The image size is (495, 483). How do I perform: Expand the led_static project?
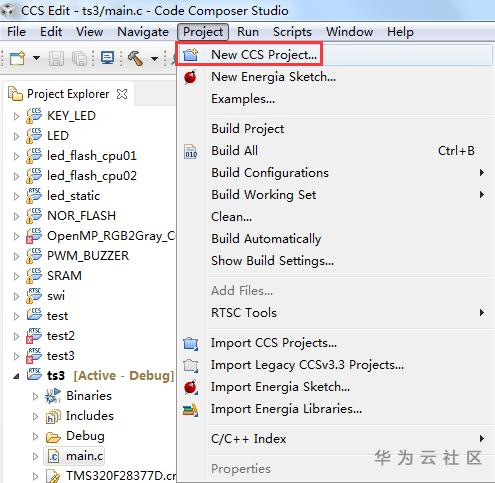click(x=16, y=196)
